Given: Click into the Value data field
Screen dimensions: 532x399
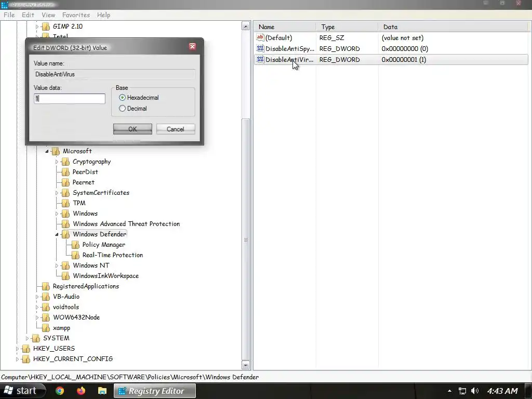Looking at the screenshot, I should [70, 99].
